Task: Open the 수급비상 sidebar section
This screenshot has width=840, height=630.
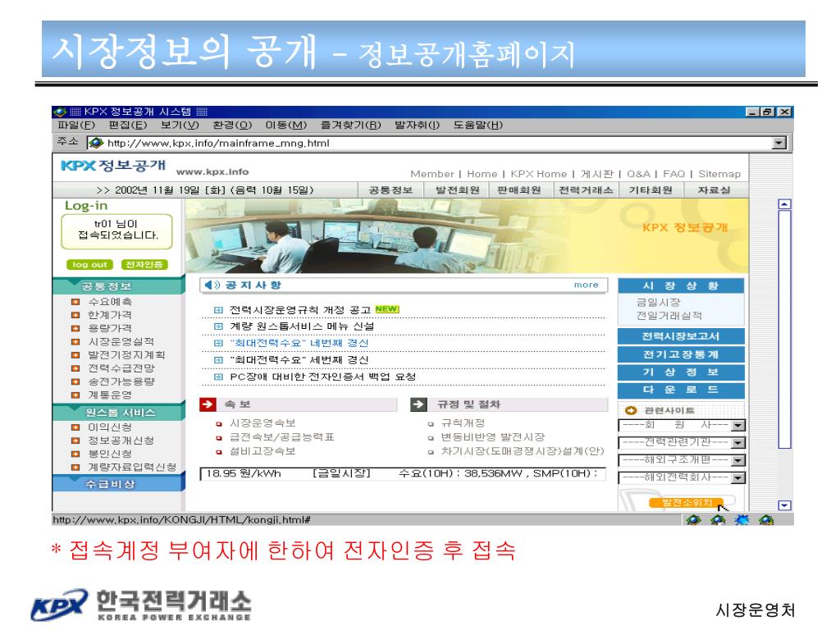Action: [x=118, y=484]
